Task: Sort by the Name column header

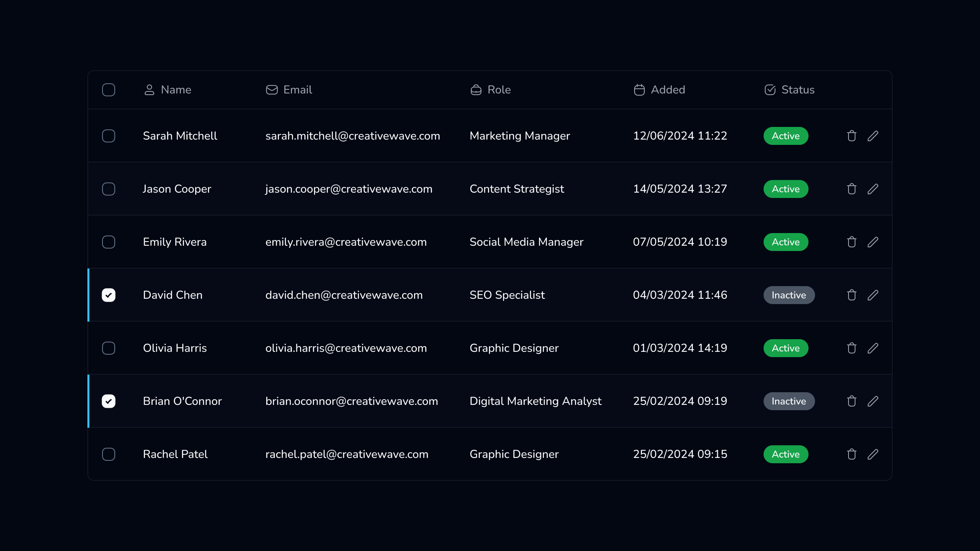Action: (x=176, y=90)
